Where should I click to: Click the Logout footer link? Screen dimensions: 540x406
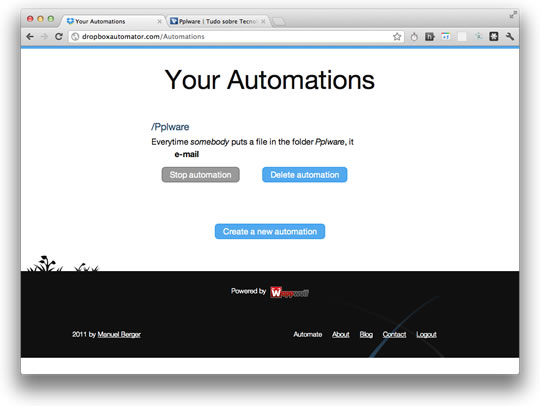click(426, 334)
